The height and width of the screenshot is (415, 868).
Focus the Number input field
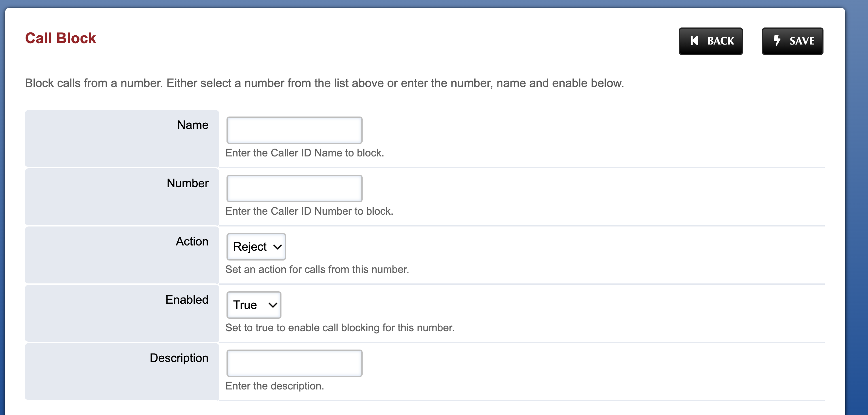295,188
